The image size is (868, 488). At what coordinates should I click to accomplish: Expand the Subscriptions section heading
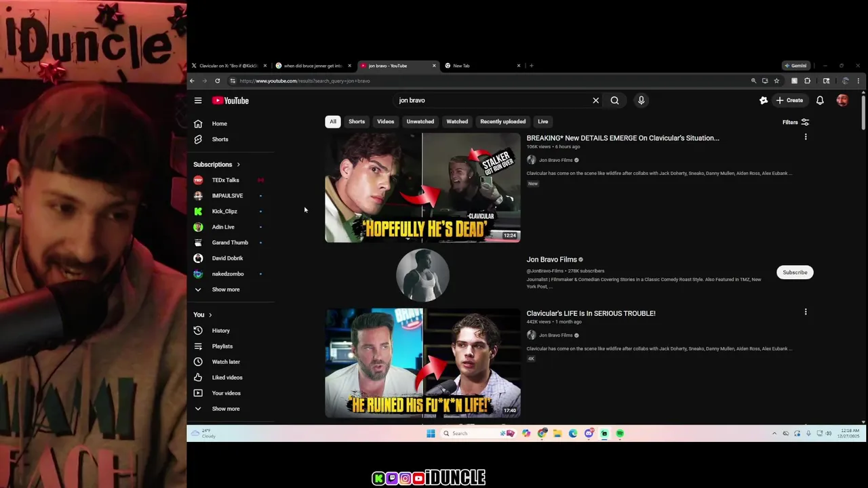(x=217, y=164)
